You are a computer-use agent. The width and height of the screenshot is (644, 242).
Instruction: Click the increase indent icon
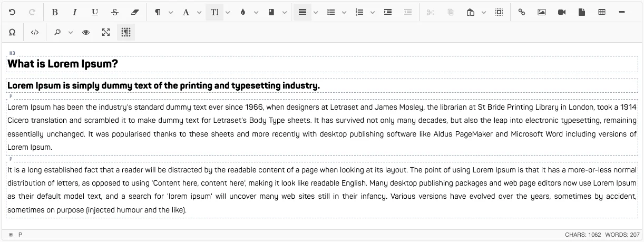pos(388,12)
